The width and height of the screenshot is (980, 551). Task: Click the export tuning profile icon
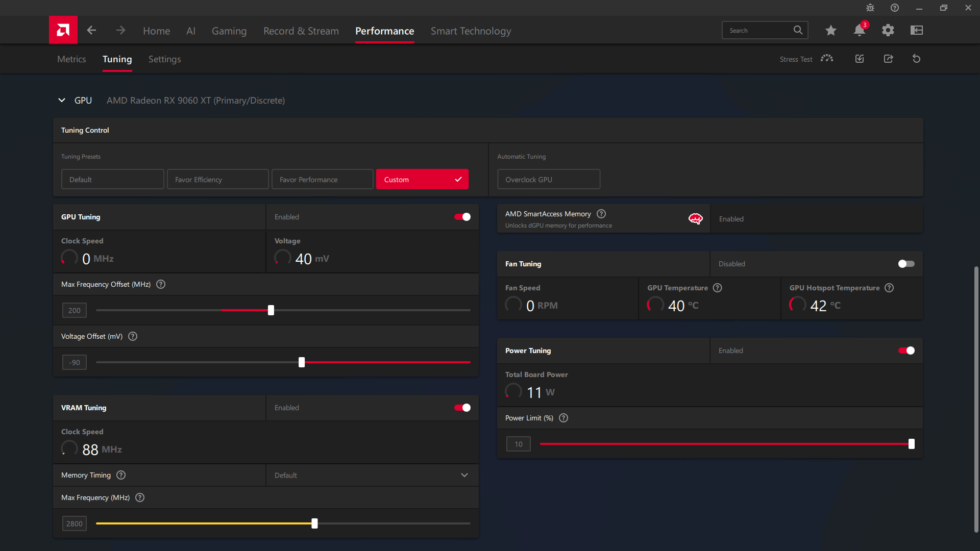(x=888, y=59)
